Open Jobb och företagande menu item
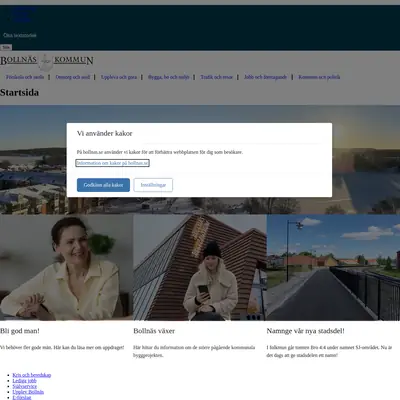 (x=265, y=77)
